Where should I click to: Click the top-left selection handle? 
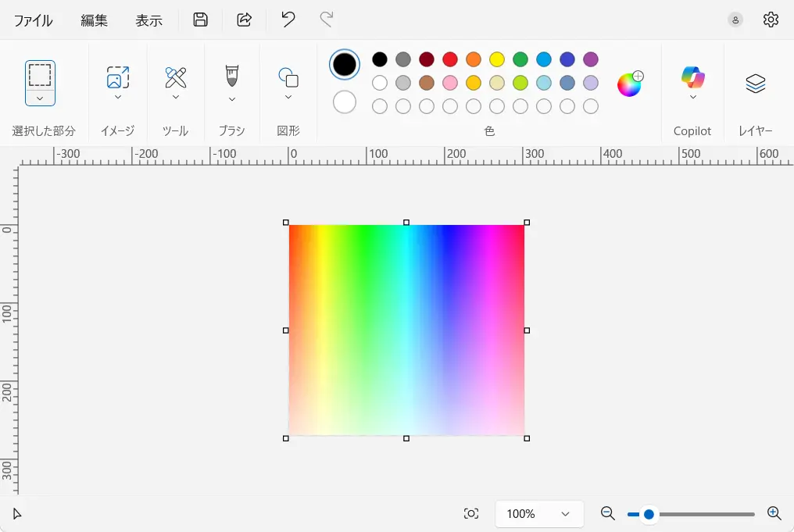coord(285,222)
